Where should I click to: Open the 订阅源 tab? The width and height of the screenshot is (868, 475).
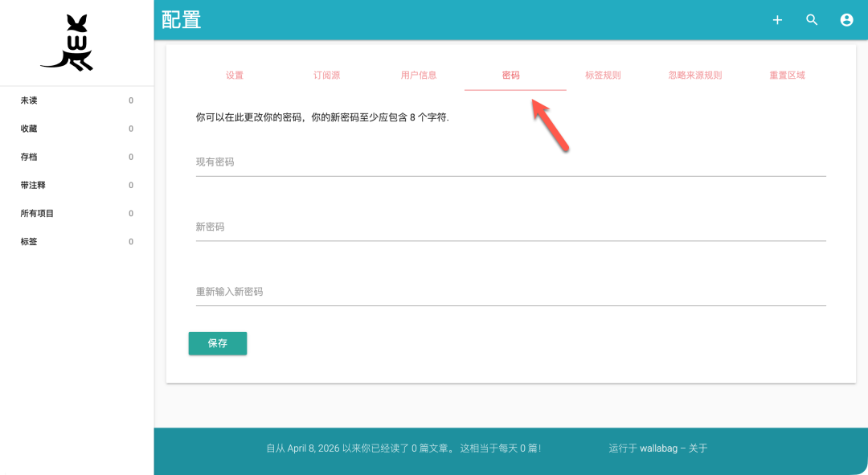pyautogui.click(x=326, y=76)
